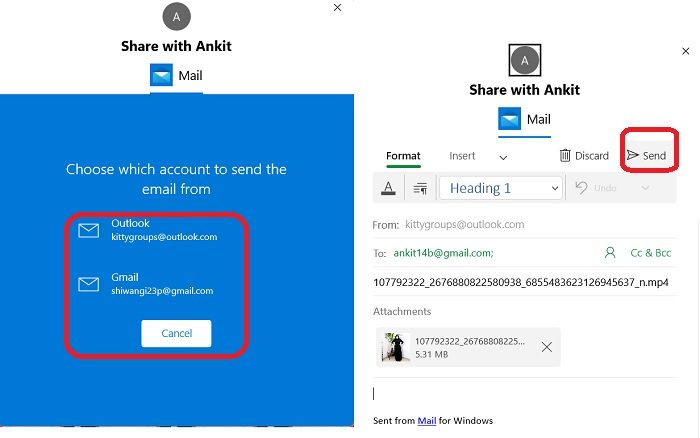
Task: Discard the email draft
Action: (x=584, y=155)
